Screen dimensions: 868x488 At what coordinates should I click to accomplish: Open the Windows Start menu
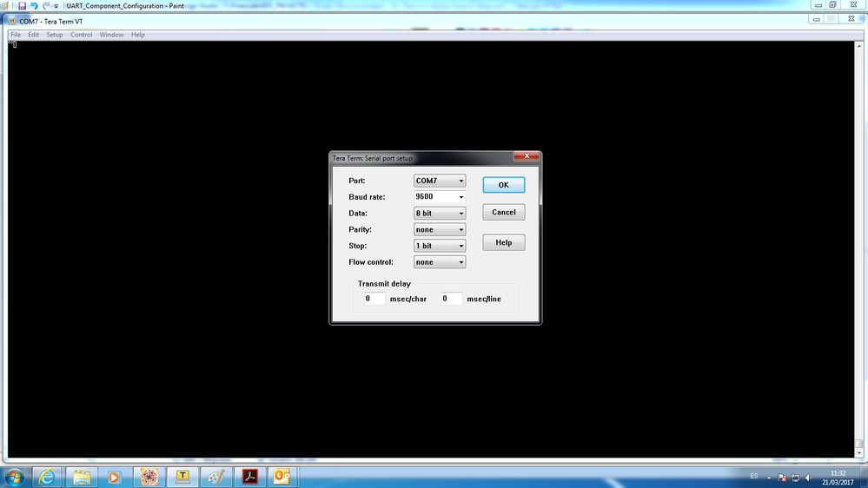pos(15,477)
